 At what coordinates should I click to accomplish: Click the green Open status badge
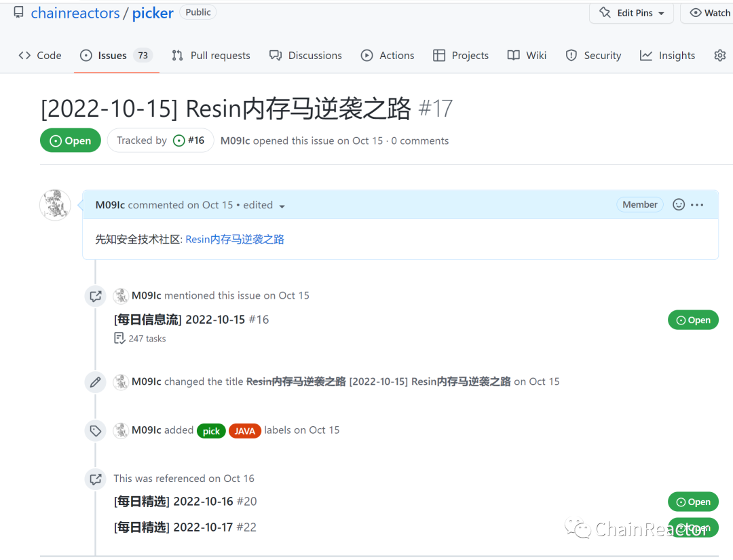(71, 141)
